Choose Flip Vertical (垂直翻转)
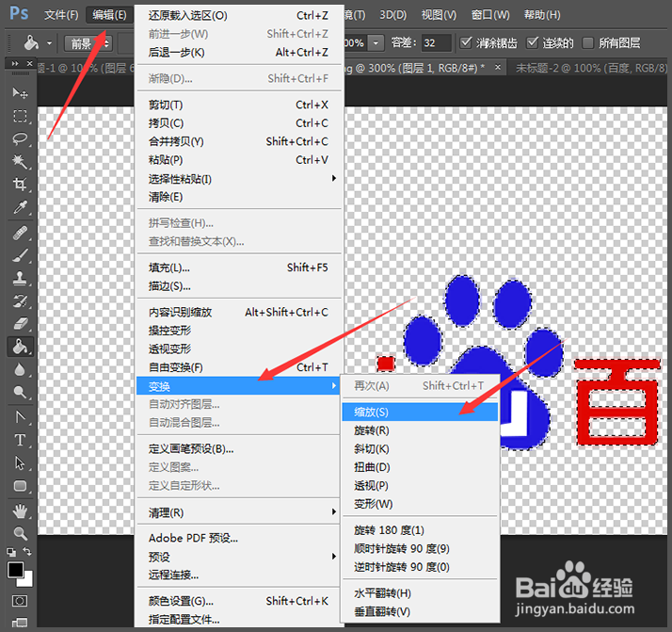Screen dimensions: 672x632 [420, 612]
